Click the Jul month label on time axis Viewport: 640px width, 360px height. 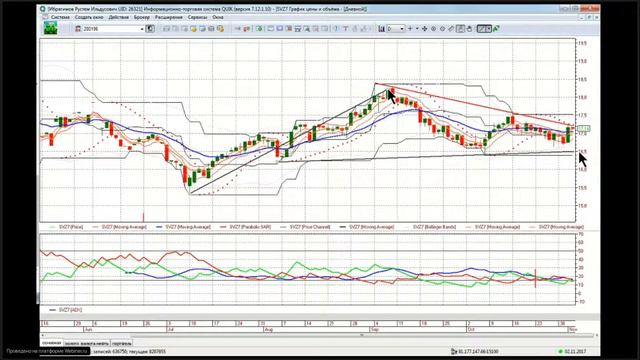(x=170, y=329)
